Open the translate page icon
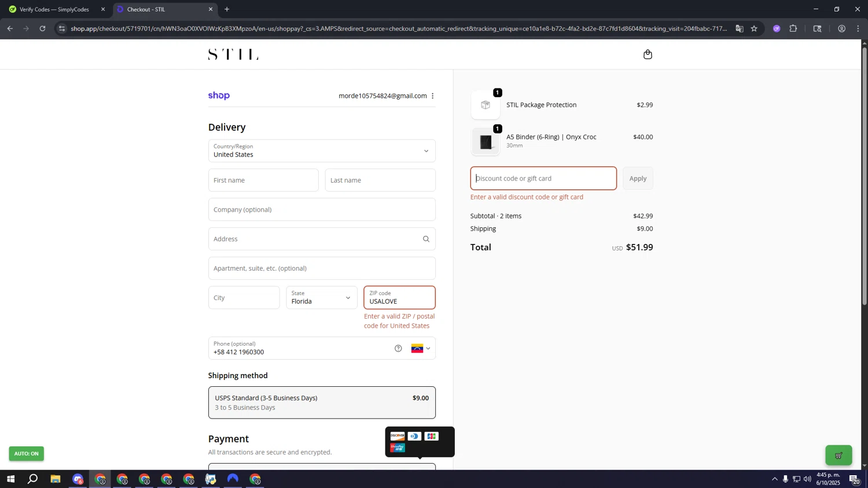 coord(739,28)
